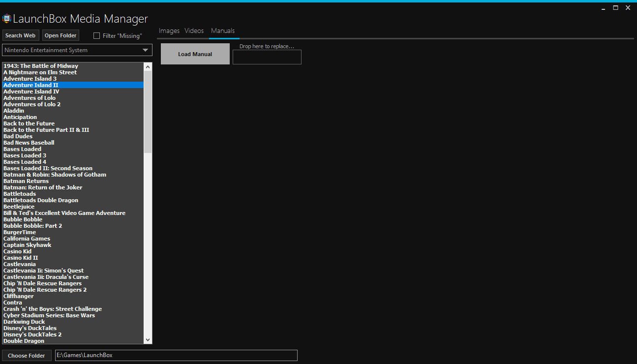Select BurgerTime
The image size is (637, 364).
tap(73, 232)
